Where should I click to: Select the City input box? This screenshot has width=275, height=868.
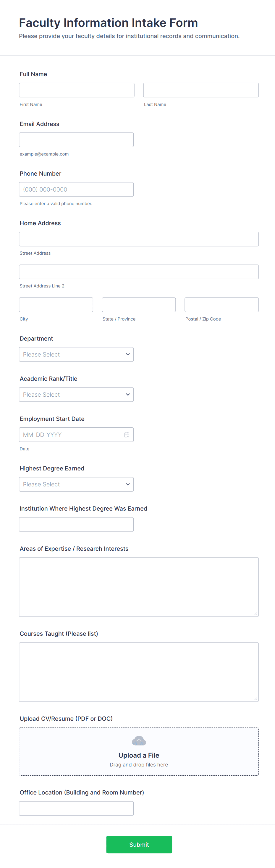[56, 305]
